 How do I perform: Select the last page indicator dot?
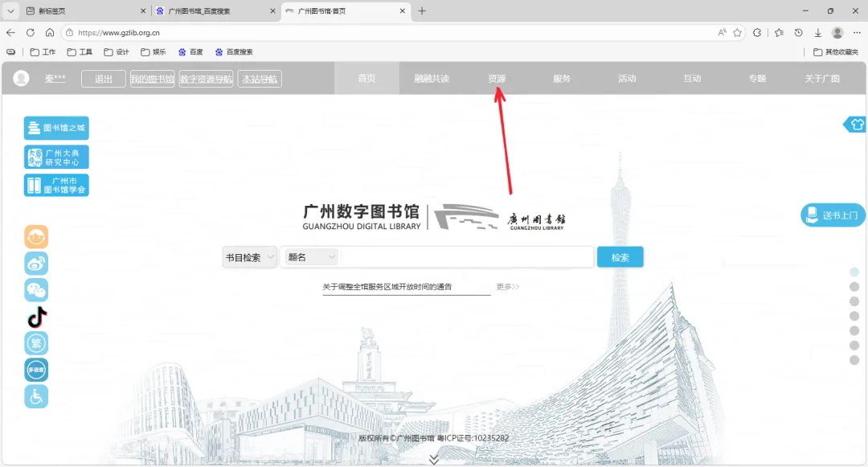click(x=854, y=359)
